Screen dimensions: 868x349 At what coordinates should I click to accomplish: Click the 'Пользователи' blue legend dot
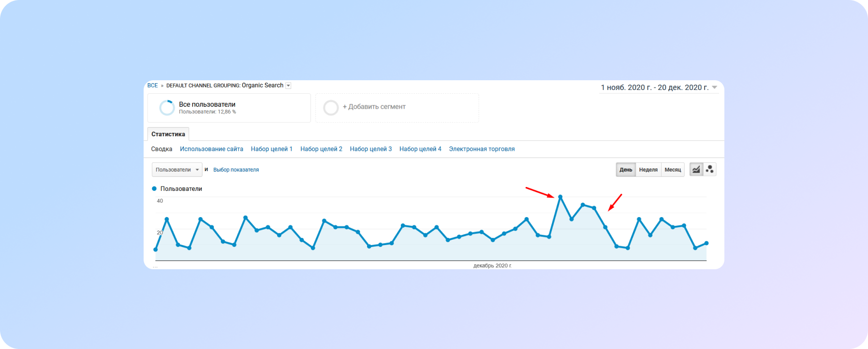point(154,189)
